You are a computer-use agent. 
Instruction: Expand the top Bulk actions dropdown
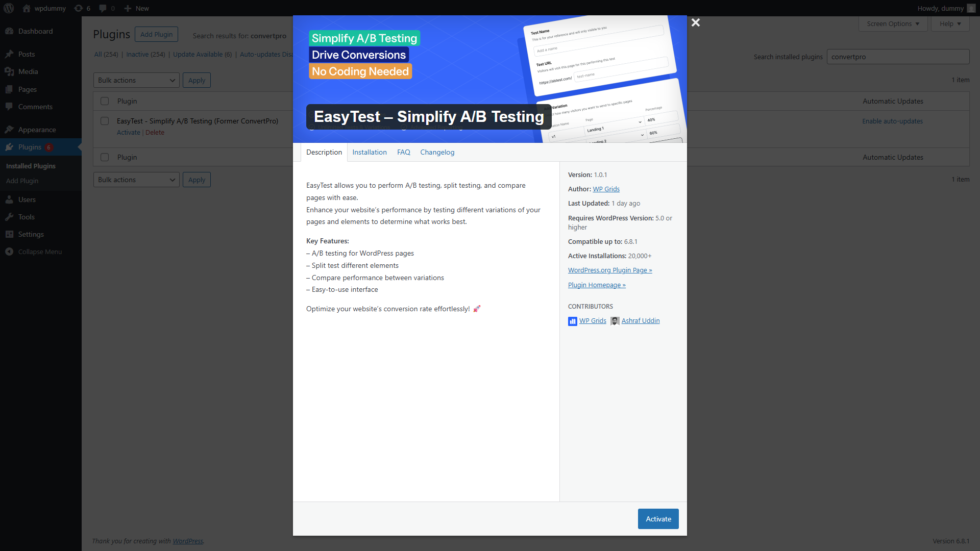tap(136, 80)
